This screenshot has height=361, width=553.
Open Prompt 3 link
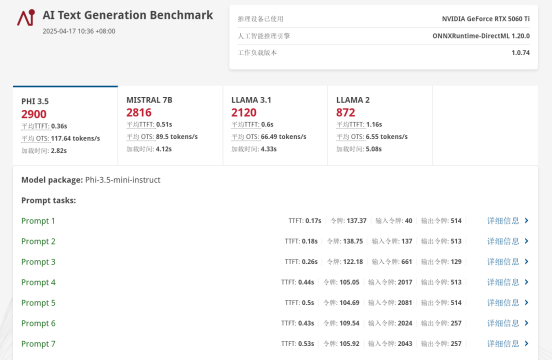point(38,262)
